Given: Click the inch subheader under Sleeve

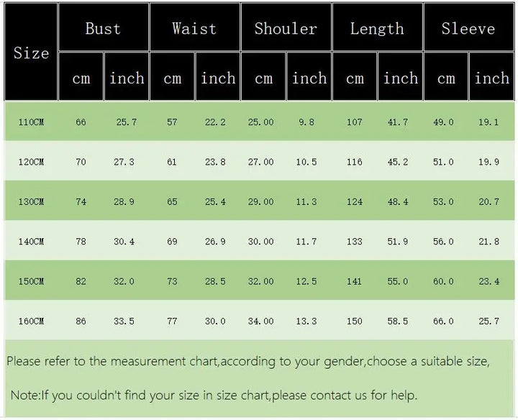Looking at the screenshot, I should [492, 78].
